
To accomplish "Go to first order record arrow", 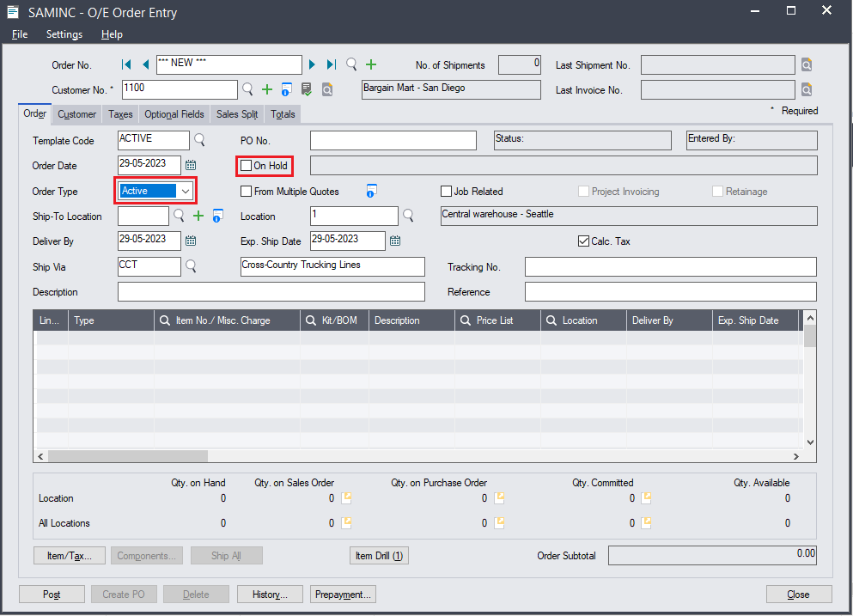I will [126, 64].
